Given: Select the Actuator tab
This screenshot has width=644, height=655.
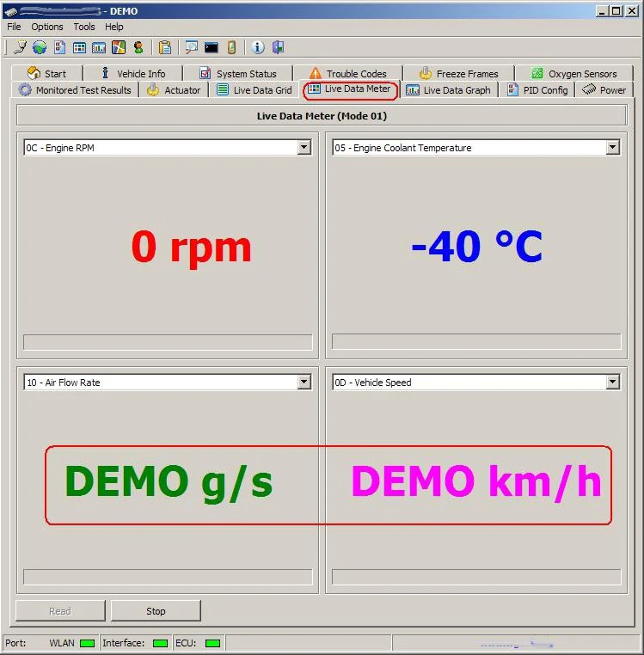Looking at the screenshot, I should click(174, 89).
